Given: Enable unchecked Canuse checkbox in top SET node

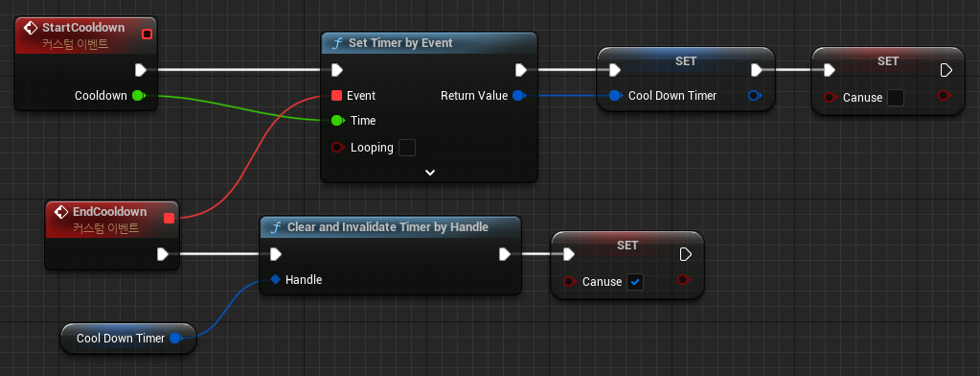Looking at the screenshot, I should tap(896, 98).
